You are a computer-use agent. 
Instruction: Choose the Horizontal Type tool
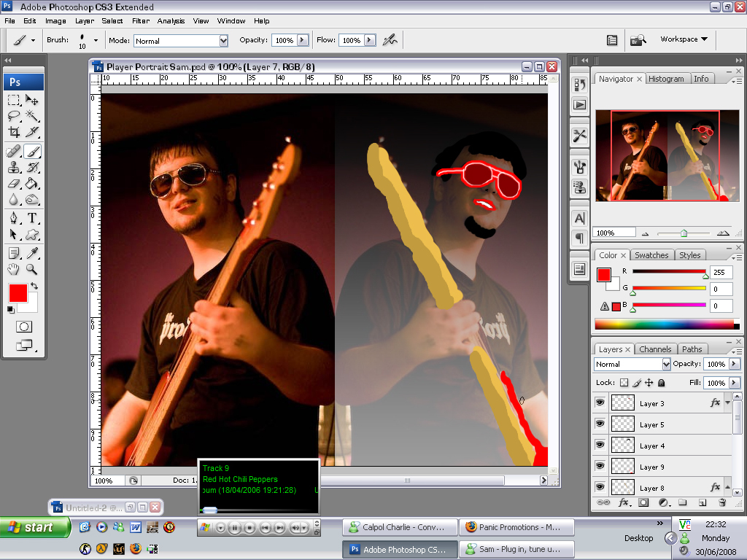(32, 218)
